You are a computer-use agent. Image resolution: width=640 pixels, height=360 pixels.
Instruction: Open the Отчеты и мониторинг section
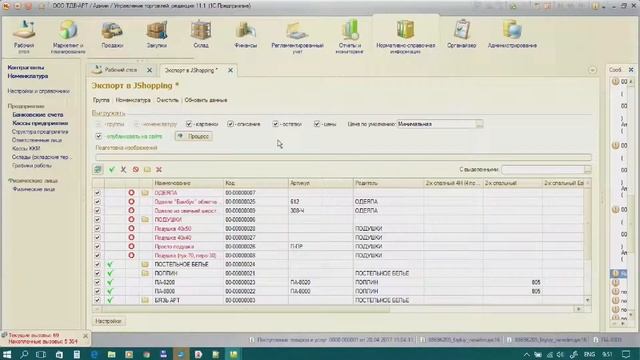[x=349, y=37]
